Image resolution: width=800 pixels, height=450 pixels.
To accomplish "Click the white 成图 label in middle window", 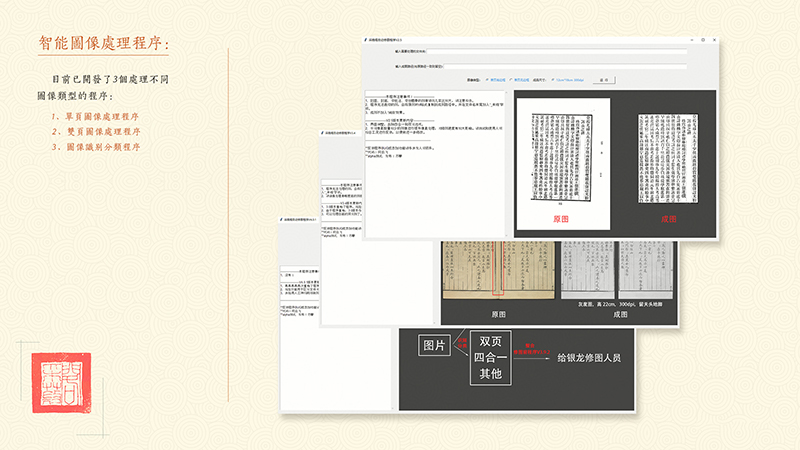I will [620, 315].
